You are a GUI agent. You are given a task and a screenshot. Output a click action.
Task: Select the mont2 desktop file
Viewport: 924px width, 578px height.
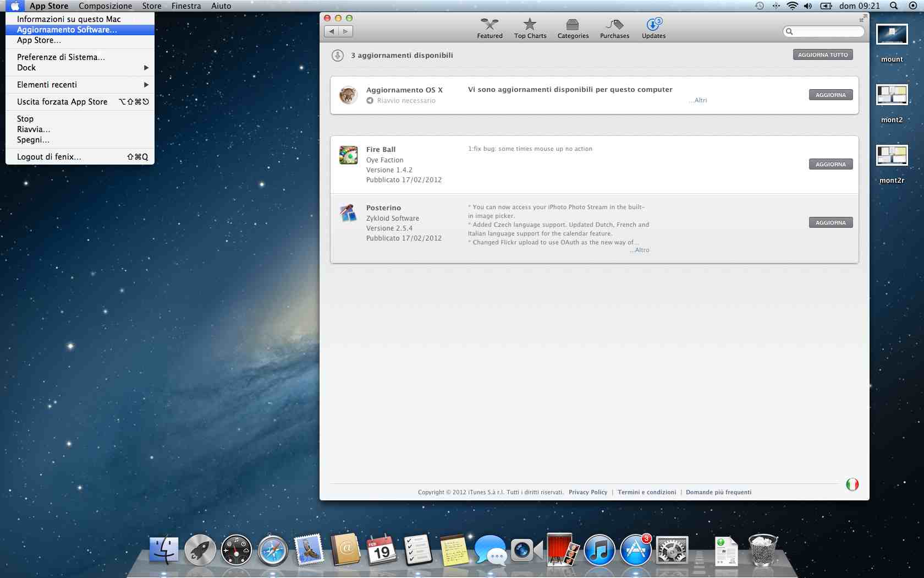[x=892, y=104]
